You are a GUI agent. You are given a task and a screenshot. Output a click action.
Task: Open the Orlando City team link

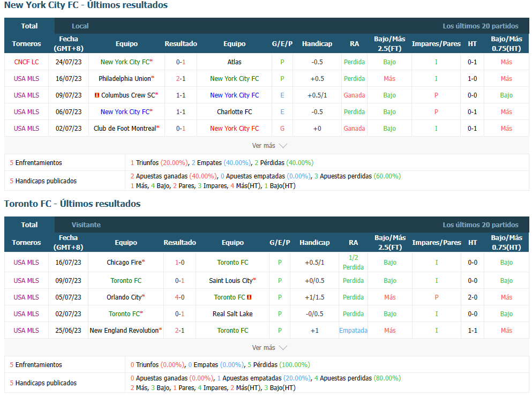click(x=124, y=297)
